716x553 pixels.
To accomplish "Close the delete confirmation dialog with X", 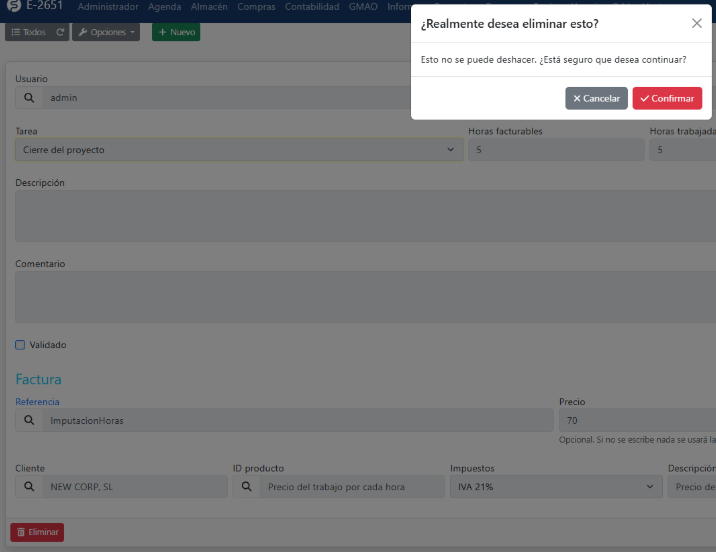I will (697, 23).
